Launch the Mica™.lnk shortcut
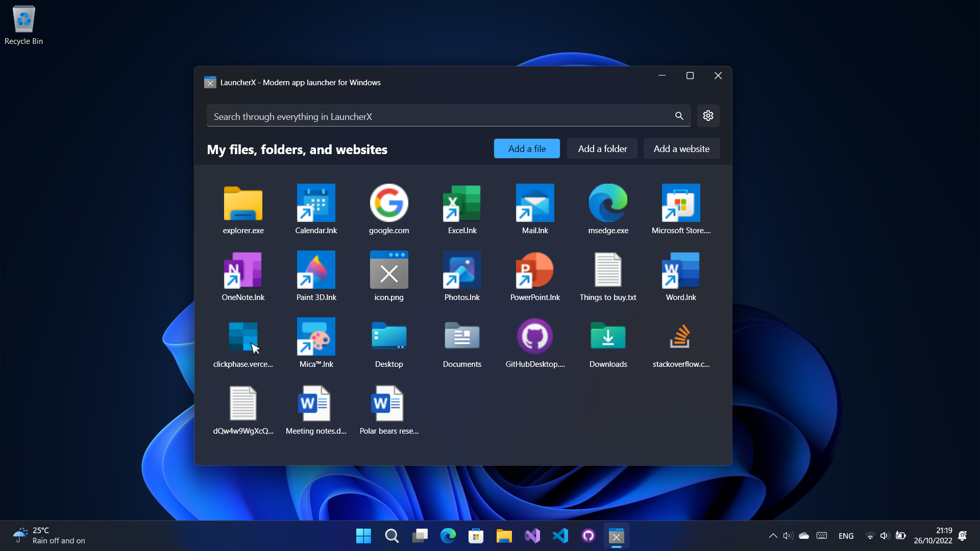This screenshot has width=980, height=551. pyautogui.click(x=316, y=343)
